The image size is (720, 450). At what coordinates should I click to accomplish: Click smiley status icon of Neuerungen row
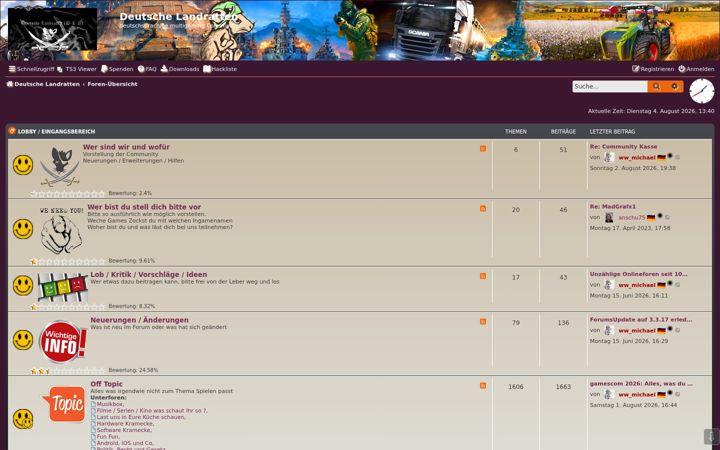pos(23,340)
